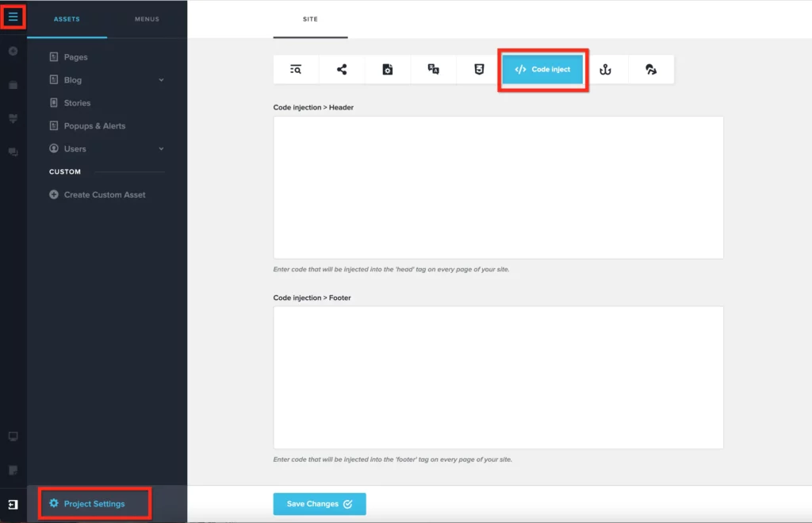
Task: Expand the Blog section chevron
Action: (x=161, y=80)
